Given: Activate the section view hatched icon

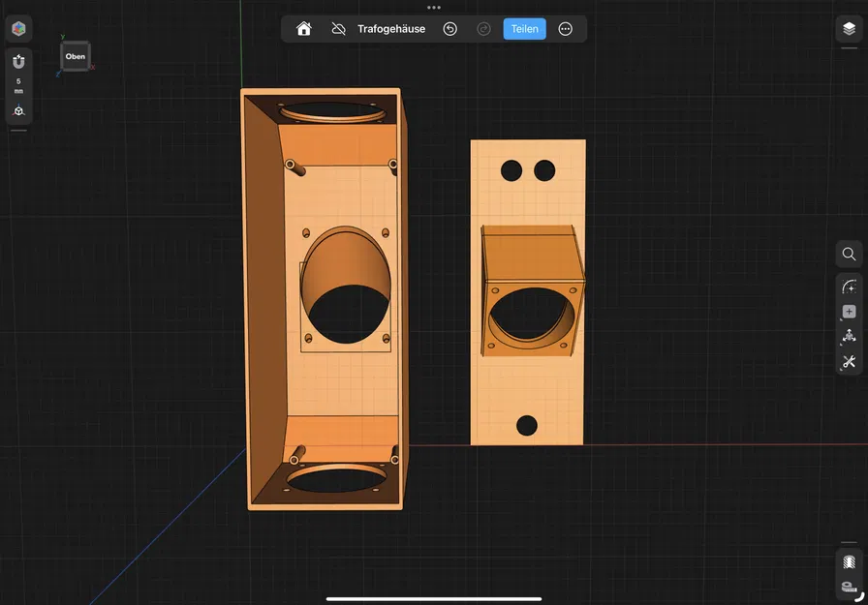Looking at the screenshot, I should click(849, 561).
